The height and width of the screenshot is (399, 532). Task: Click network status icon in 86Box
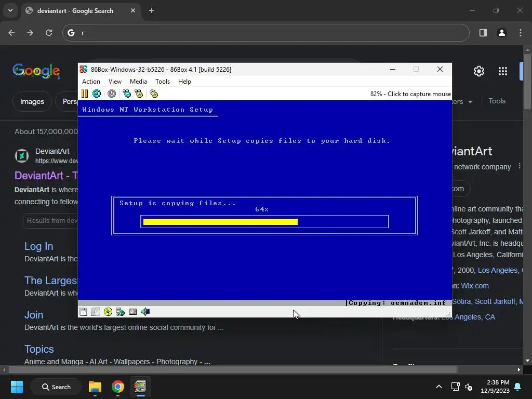[x=121, y=312]
